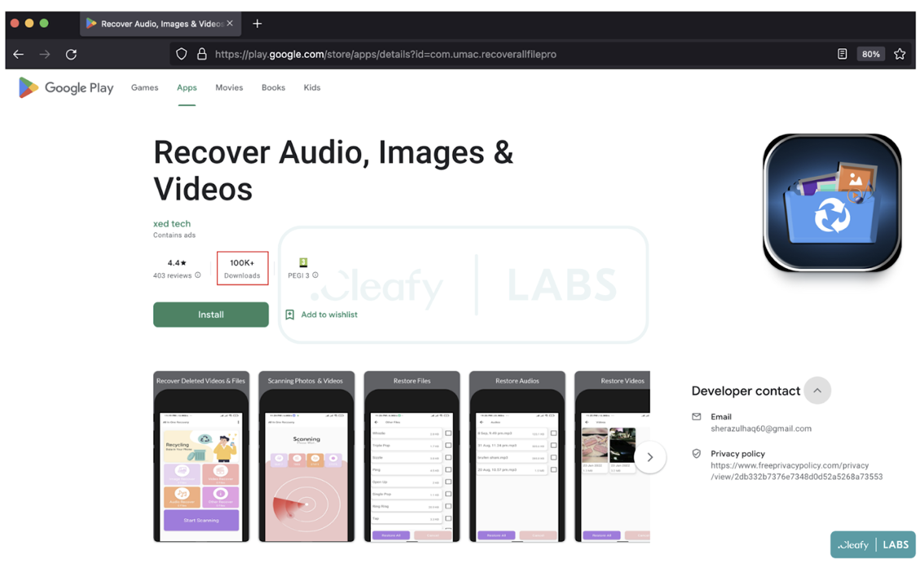Click the Install button
The width and height of the screenshot is (924, 572).
coord(210,315)
